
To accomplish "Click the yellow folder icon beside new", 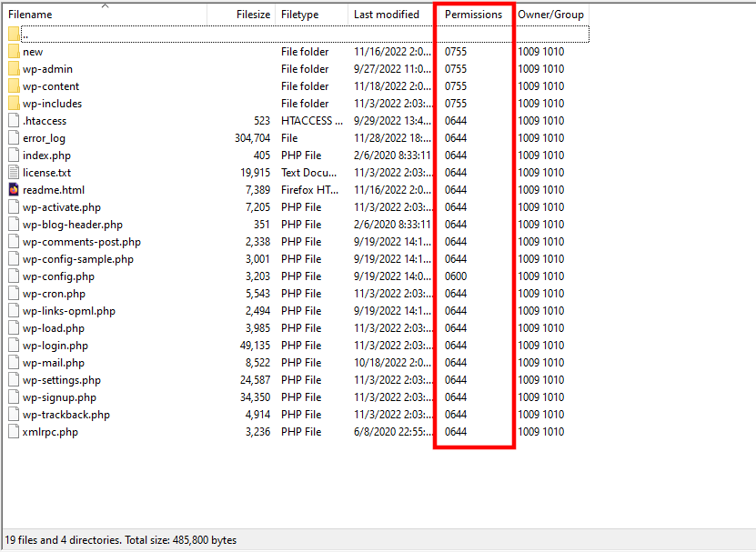I will tap(13, 51).
